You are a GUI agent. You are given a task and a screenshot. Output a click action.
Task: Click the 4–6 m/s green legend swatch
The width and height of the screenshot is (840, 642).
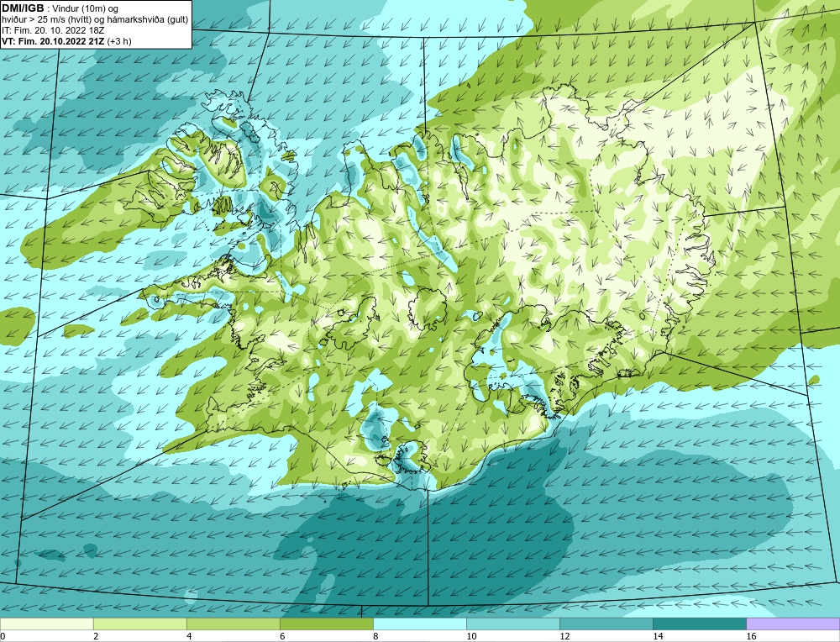click(x=233, y=624)
